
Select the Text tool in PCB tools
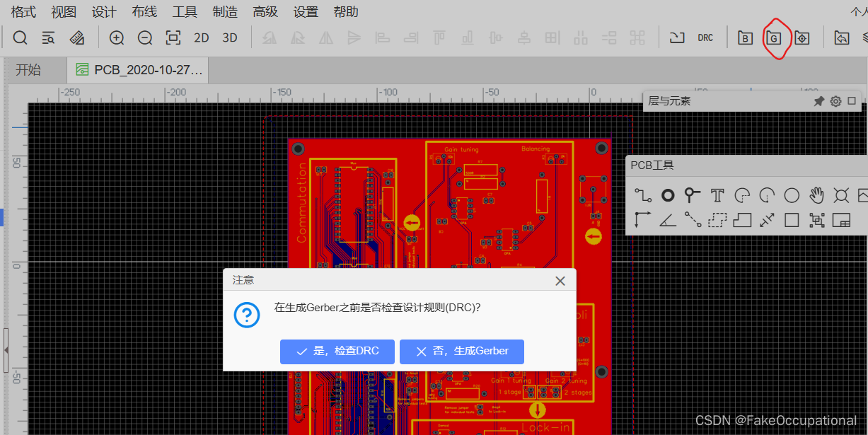[x=717, y=195]
